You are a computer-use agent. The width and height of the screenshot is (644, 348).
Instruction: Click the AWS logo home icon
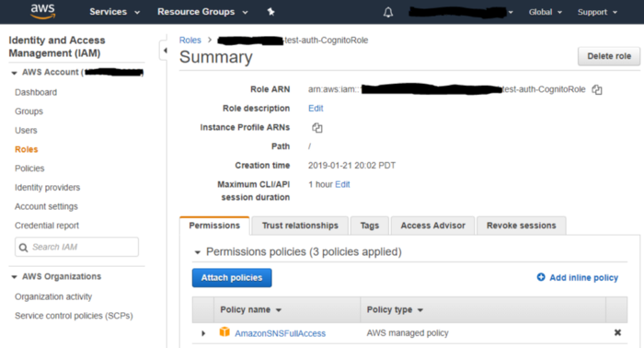[42, 11]
